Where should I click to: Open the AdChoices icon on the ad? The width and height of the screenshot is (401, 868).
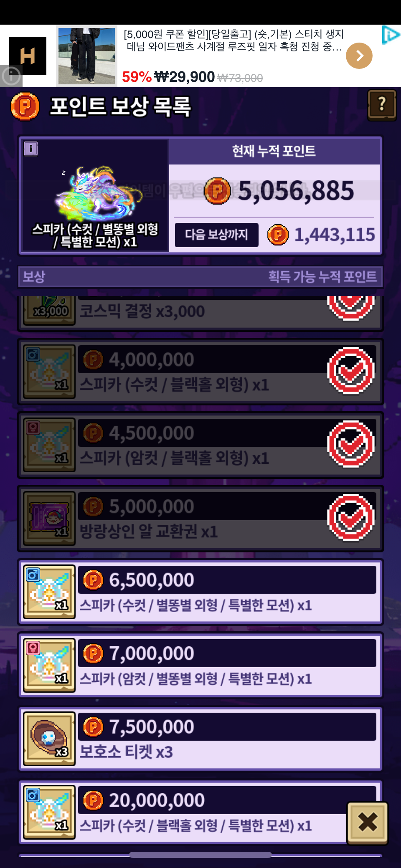(390, 35)
